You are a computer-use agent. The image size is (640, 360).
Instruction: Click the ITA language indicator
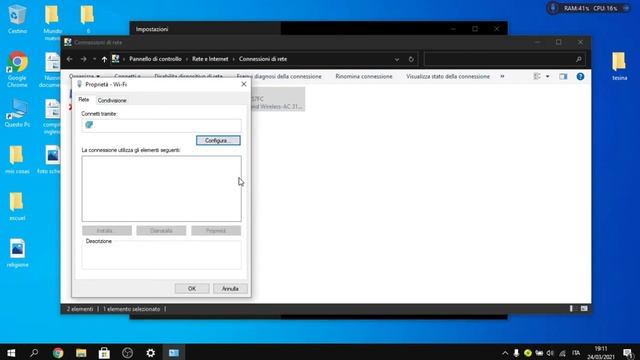[576, 353]
